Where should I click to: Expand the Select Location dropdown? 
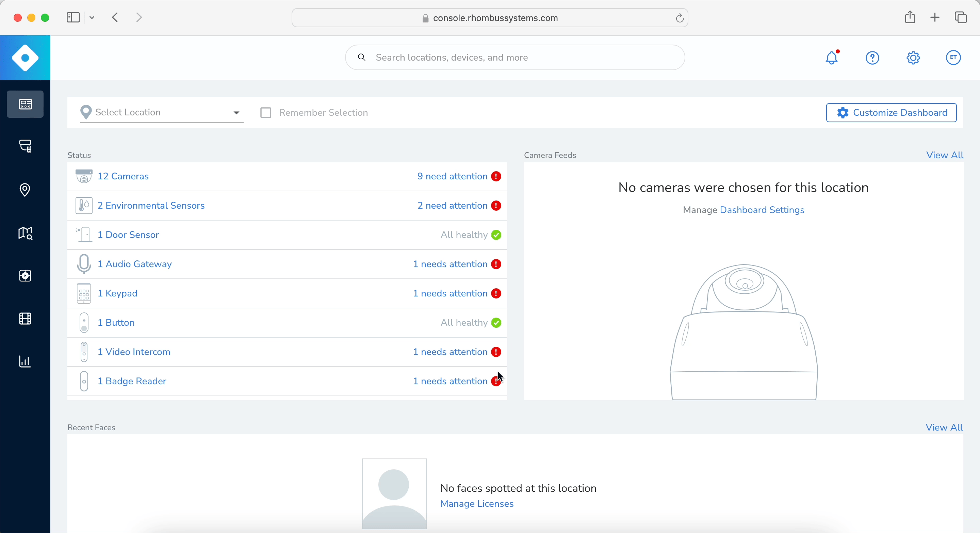click(x=162, y=113)
